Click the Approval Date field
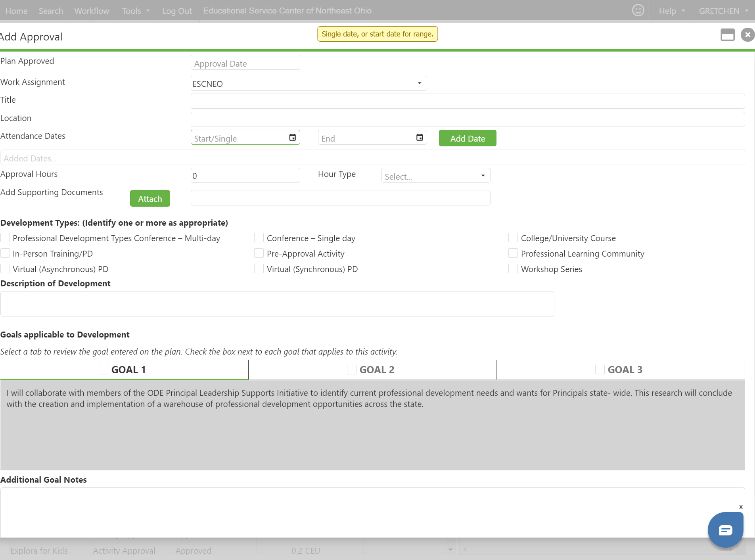Viewport: 755px width, 560px height. click(245, 62)
